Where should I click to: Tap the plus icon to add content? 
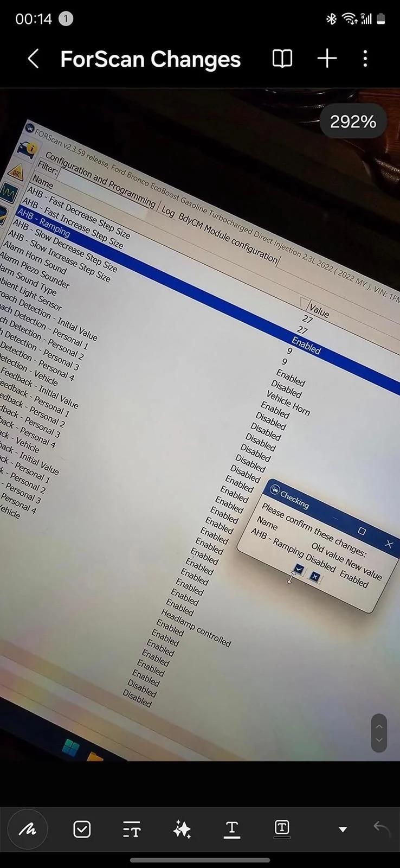(327, 59)
